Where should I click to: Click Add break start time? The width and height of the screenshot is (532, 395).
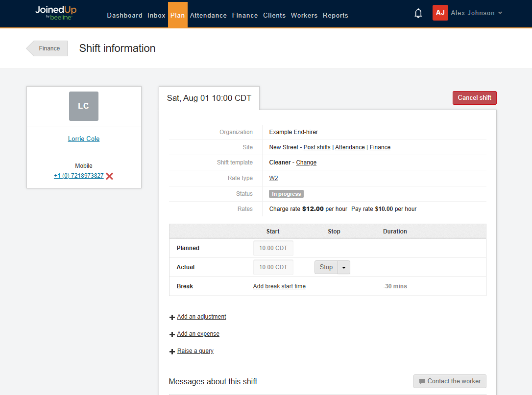279,286
